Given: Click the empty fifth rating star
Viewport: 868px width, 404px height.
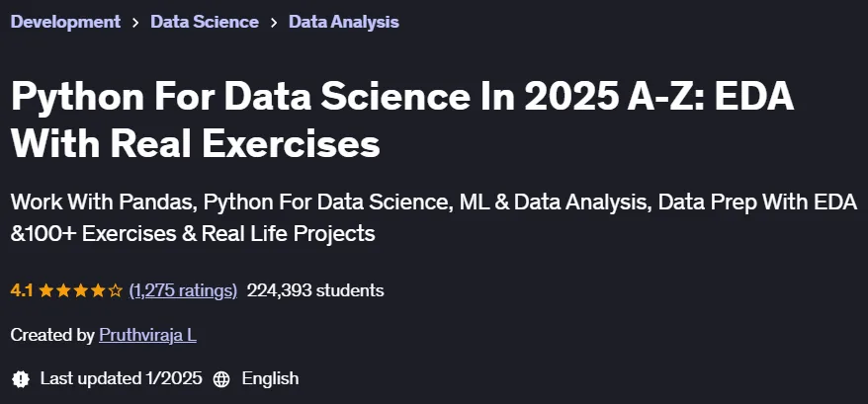Looking at the screenshot, I should (x=115, y=290).
